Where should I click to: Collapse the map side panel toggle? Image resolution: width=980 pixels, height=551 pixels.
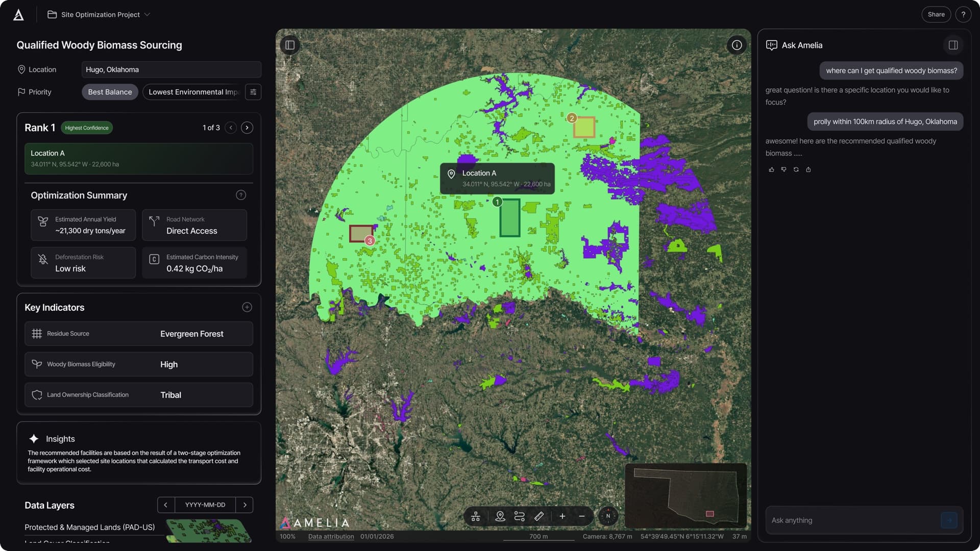point(289,45)
